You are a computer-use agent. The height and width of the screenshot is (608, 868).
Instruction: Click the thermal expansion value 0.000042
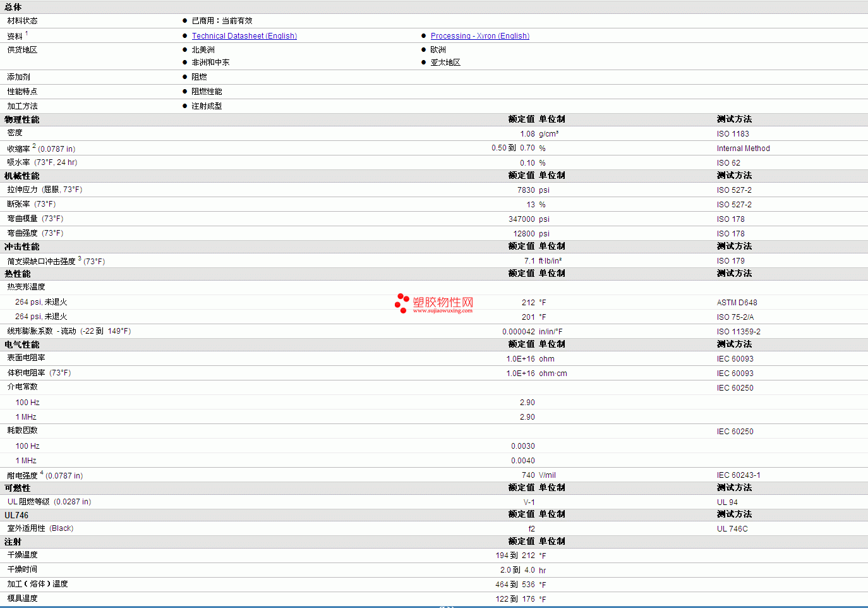[x=518, y=332]
